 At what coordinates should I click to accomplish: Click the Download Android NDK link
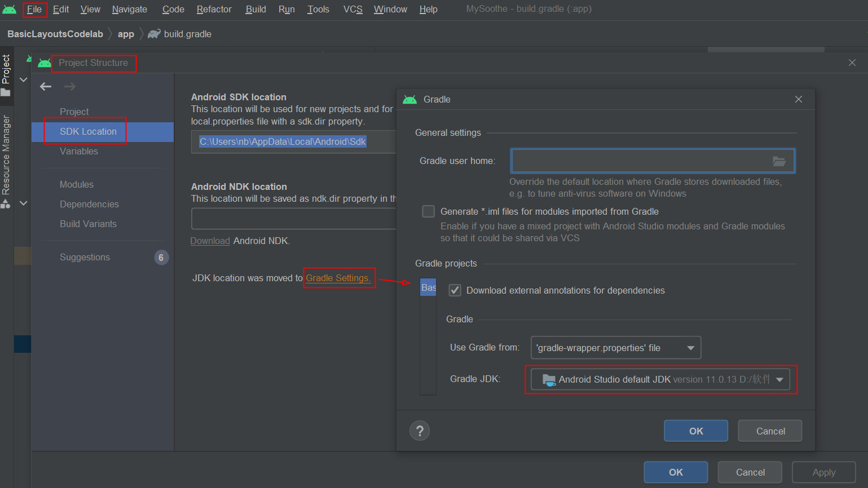click(210, 241)
